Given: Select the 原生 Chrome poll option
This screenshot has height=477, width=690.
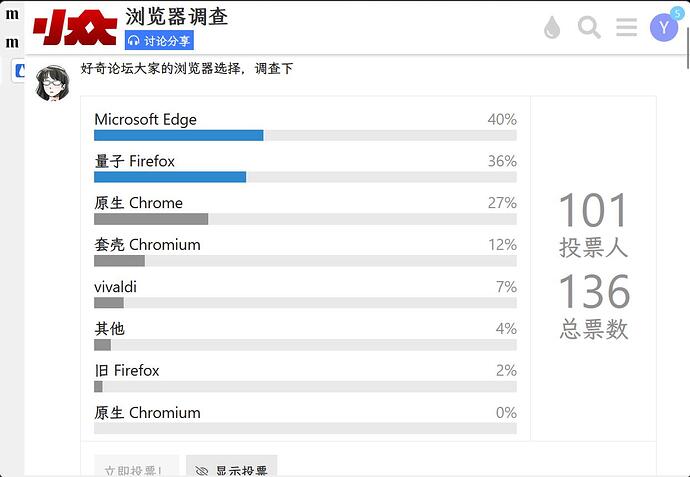Looking at the screenshot, I should coord(139,204).
